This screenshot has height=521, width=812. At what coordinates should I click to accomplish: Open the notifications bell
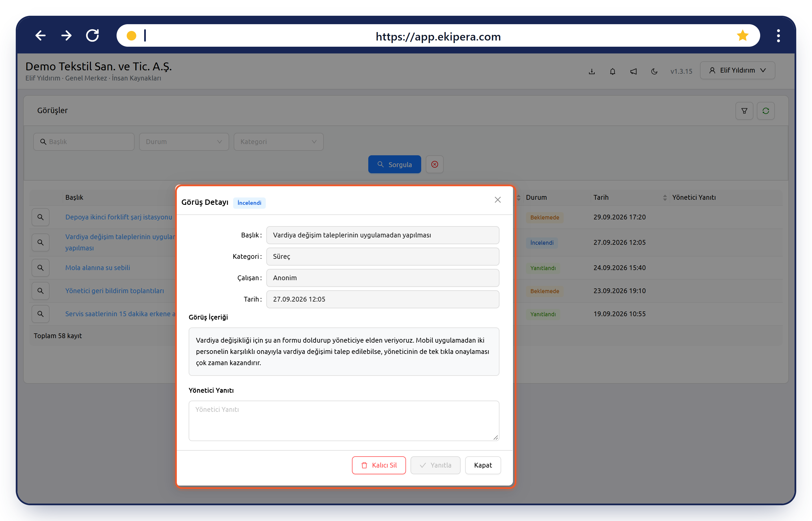612,71
